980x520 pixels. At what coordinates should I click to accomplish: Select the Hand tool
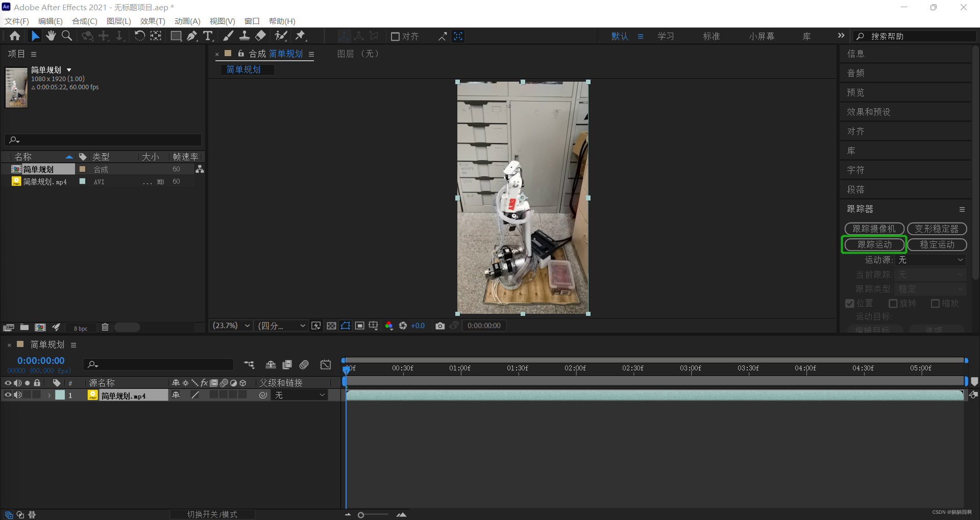pyautogui.click(x=51, y=36)
